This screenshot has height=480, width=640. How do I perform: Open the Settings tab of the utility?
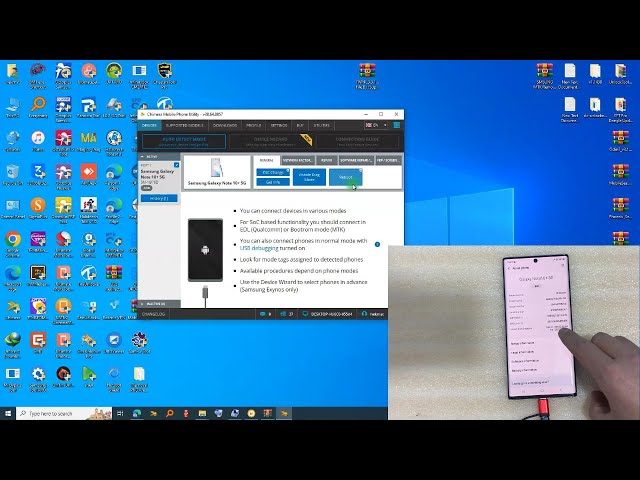tap(279, 125)
